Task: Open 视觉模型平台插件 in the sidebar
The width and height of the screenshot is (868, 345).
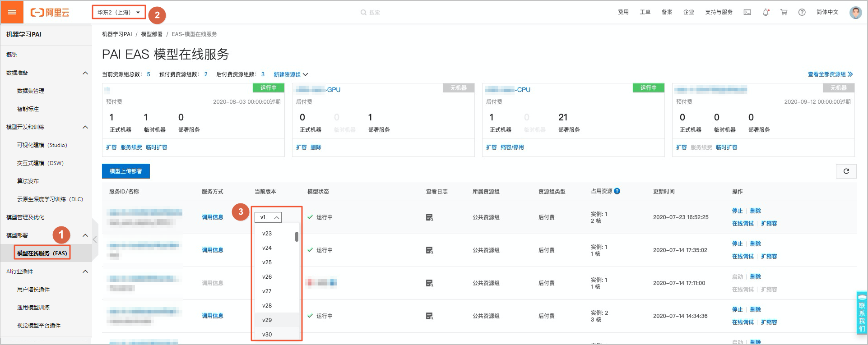Action: point(39,326)
